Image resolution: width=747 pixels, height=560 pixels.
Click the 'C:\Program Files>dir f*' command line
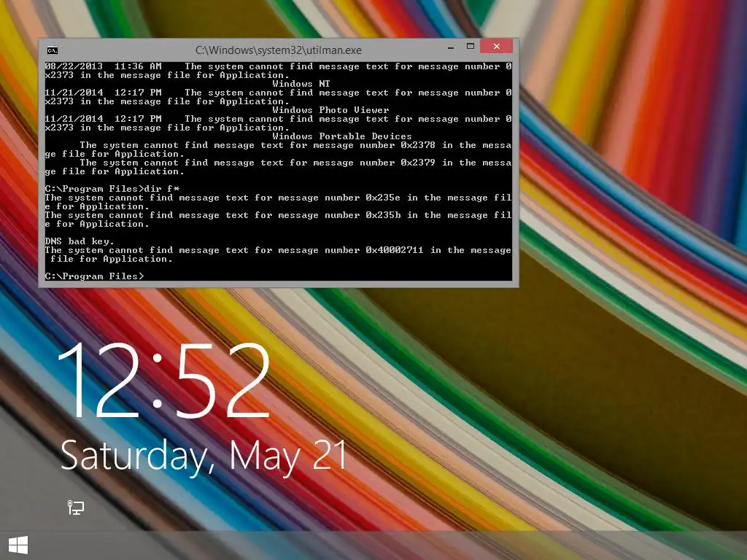[112, 189]
